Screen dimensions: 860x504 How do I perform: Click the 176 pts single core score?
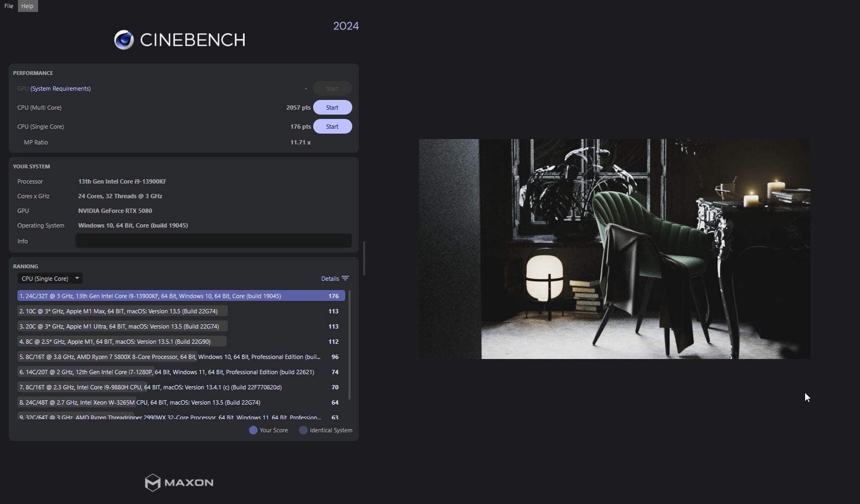(x=301, y=127)
